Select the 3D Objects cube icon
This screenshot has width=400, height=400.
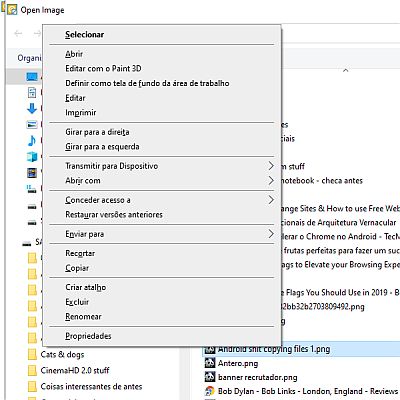tap(32, 156)
